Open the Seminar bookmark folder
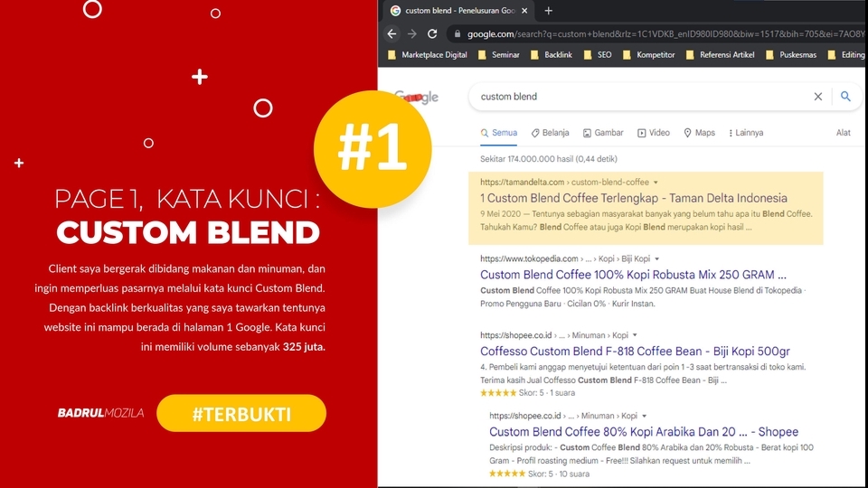 tap(499, 55)
